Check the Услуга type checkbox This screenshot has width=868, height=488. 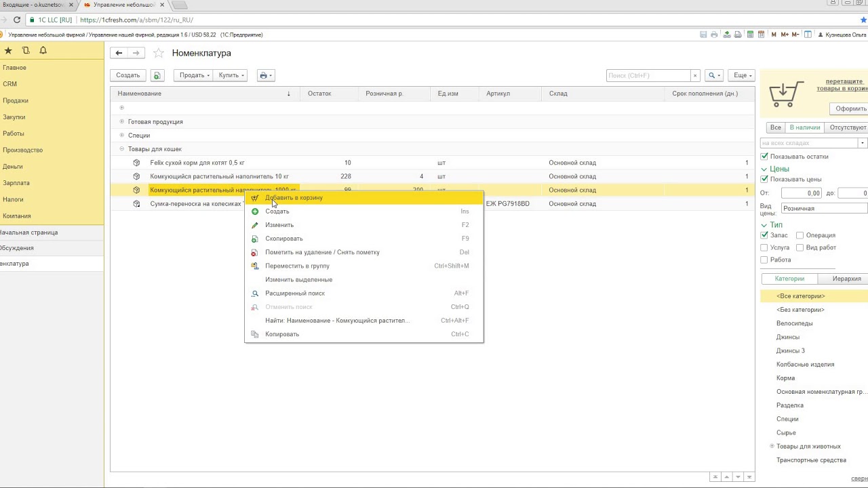(x=765, y=247)
